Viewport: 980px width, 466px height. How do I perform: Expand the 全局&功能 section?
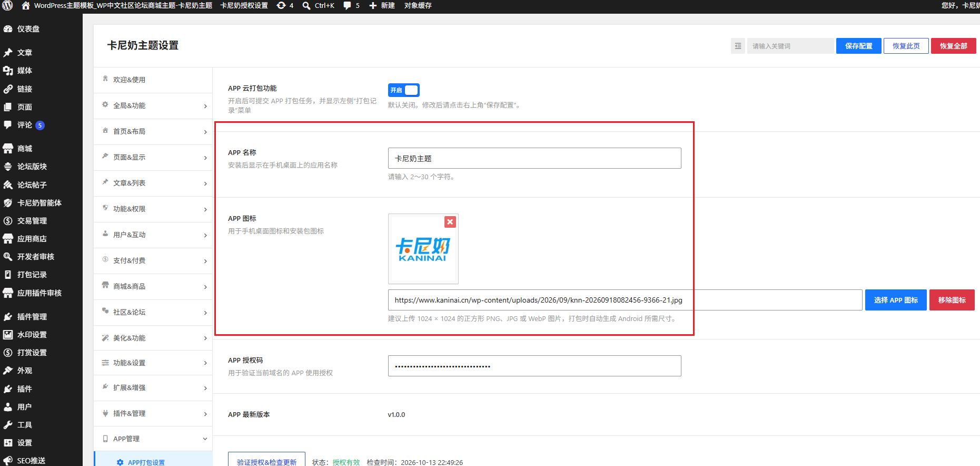153,106
